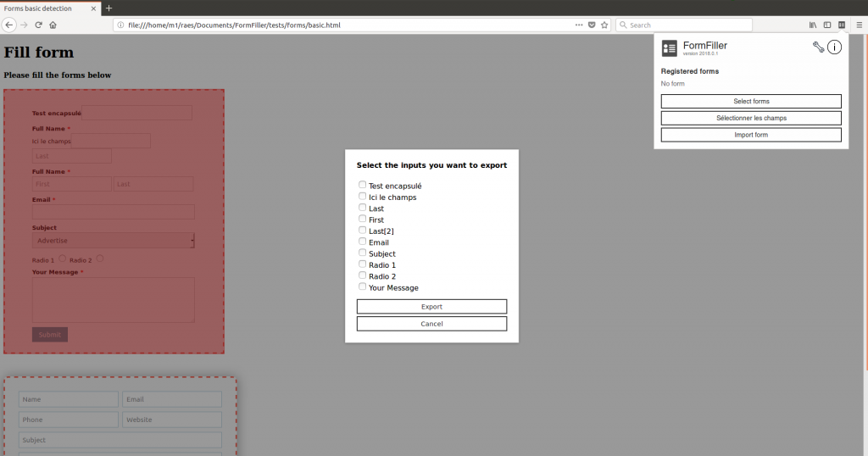
Task: Go to browser home page icon
Action: tap(53, 25)
